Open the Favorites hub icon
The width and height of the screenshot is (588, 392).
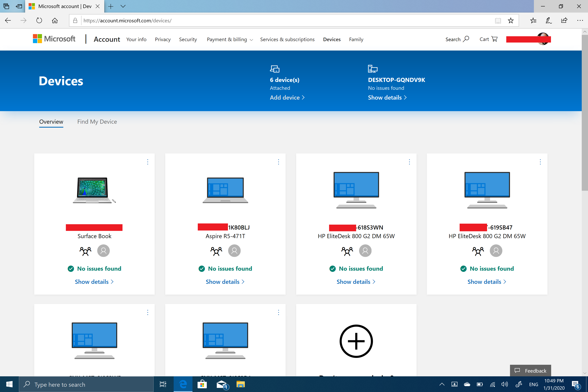[533, 21]
